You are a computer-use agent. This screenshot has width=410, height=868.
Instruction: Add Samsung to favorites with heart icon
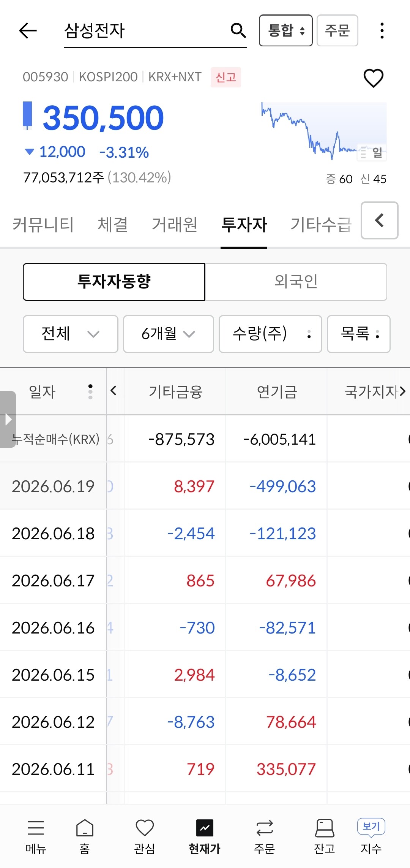click(x=374, y=78)
